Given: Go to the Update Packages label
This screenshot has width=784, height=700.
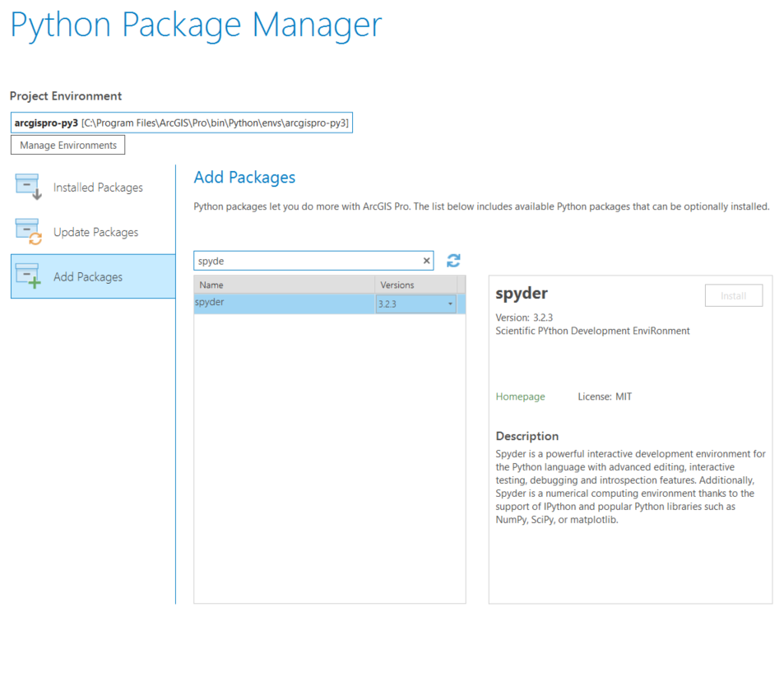Looking at the screenshot, I should coord(95,232).
